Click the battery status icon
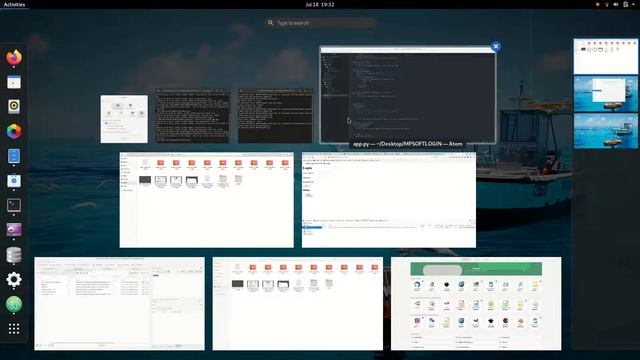The image size is (640, 360). point(625,4)
